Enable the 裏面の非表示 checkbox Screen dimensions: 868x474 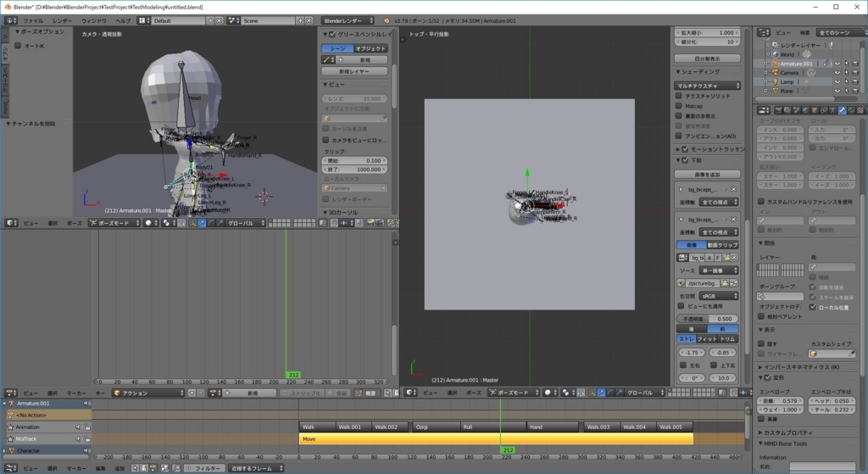(679, 115)
